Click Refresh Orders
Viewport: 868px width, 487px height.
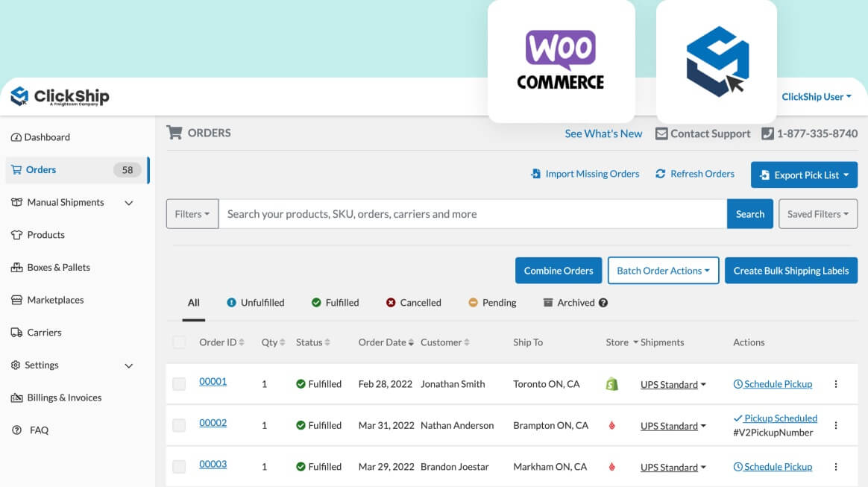click(x=694, y=174)
